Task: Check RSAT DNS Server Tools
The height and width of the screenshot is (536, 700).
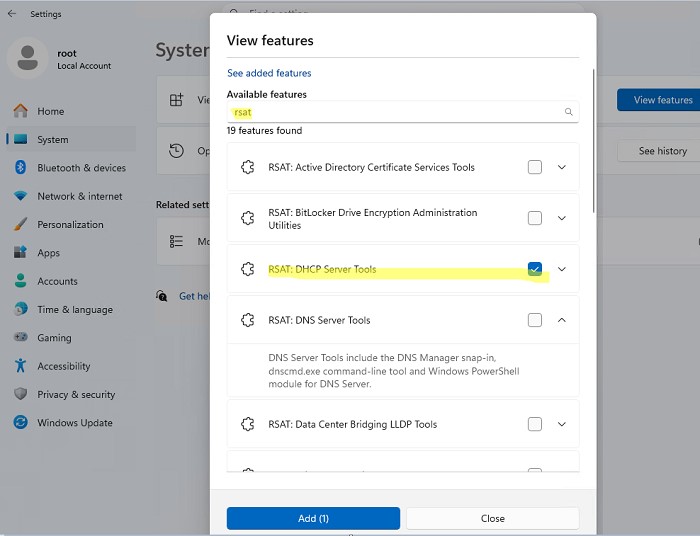Action: (535, 320)
